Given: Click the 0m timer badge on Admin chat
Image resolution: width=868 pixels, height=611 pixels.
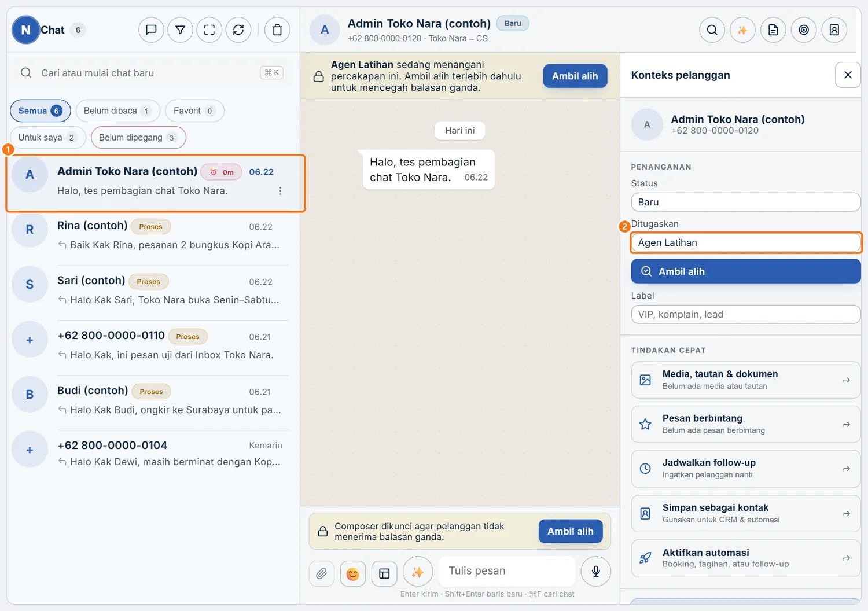Looking at the screenshot, I should (x=222, y=172).
